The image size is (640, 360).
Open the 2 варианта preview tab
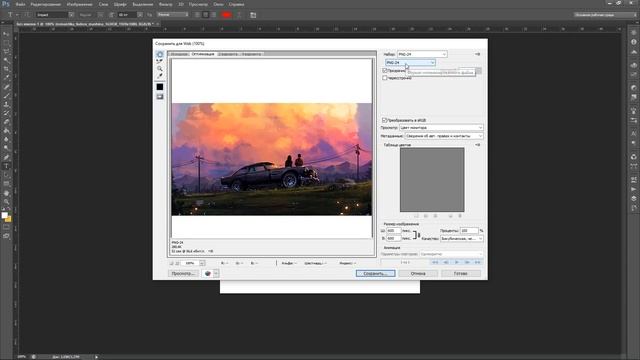228,54
